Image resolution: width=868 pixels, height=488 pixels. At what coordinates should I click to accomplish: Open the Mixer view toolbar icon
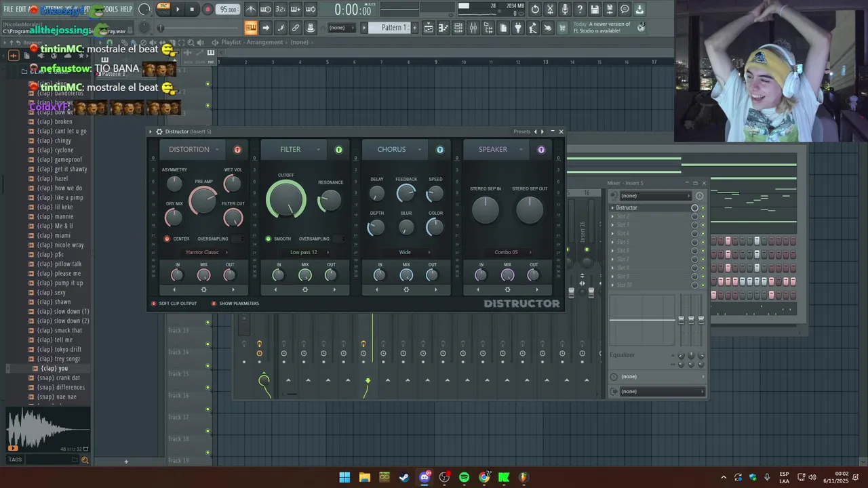point(473,28)
